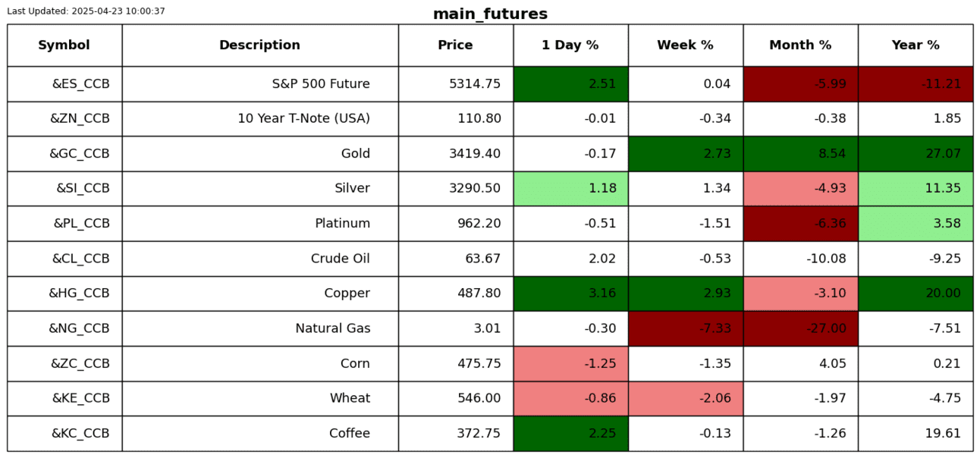Click the &ES_CCB symbol cell
The width and height of the screenshot is (980, 458).
(80, 84)
